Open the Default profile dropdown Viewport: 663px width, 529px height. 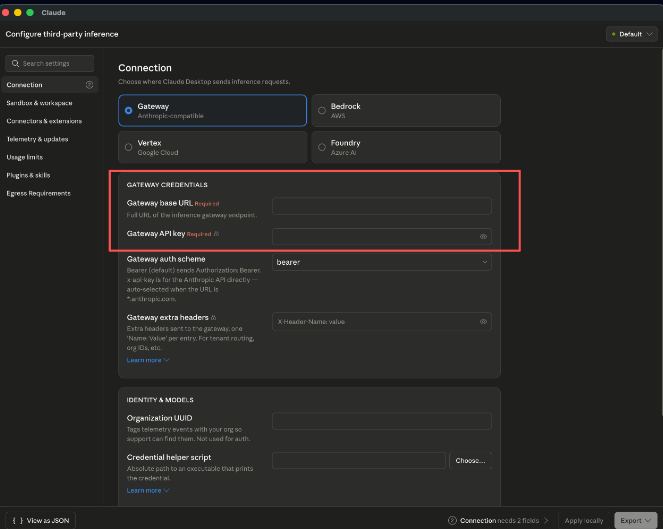632,34
